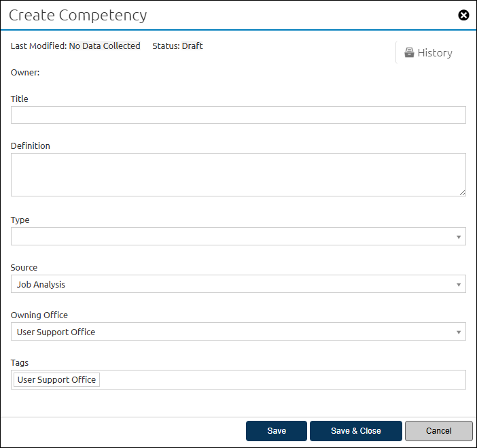Click the Definition textarea resize handle
The image size is (477, 448).
[x=462, y=192]
